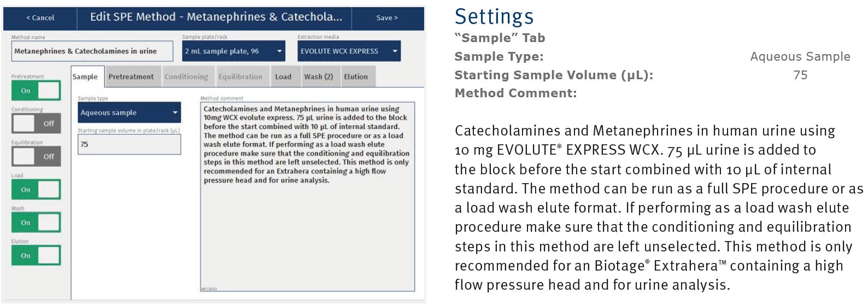Open the Elution tab
This screenshot has height=305, width=868.
tap(356, 77)
